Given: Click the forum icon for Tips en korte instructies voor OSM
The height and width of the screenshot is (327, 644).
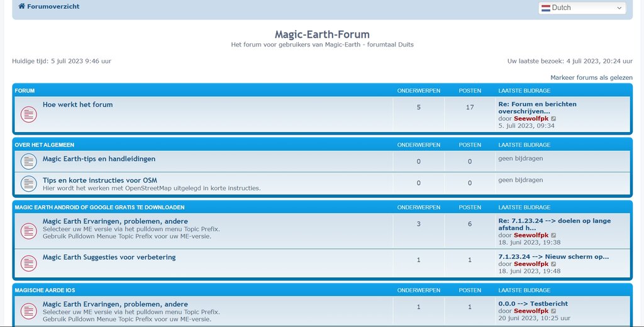Looking at the screenshot, I should (28, 184).
